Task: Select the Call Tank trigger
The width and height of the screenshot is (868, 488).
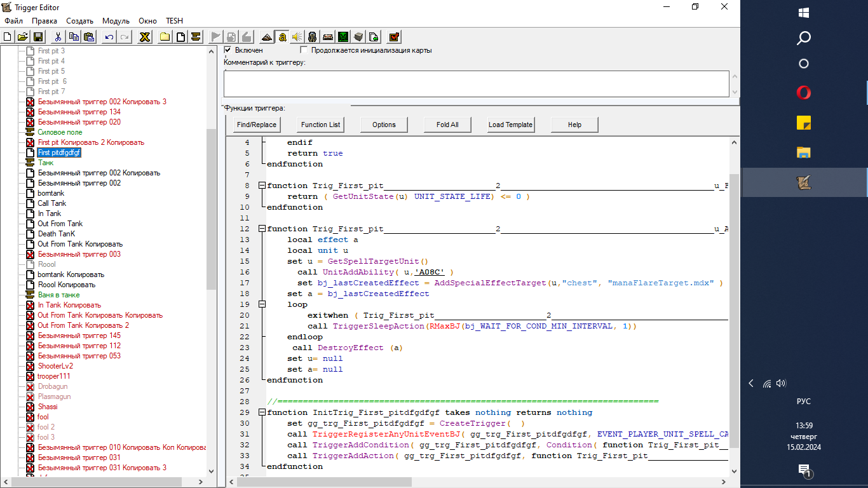Action: [x=51, y=203]
